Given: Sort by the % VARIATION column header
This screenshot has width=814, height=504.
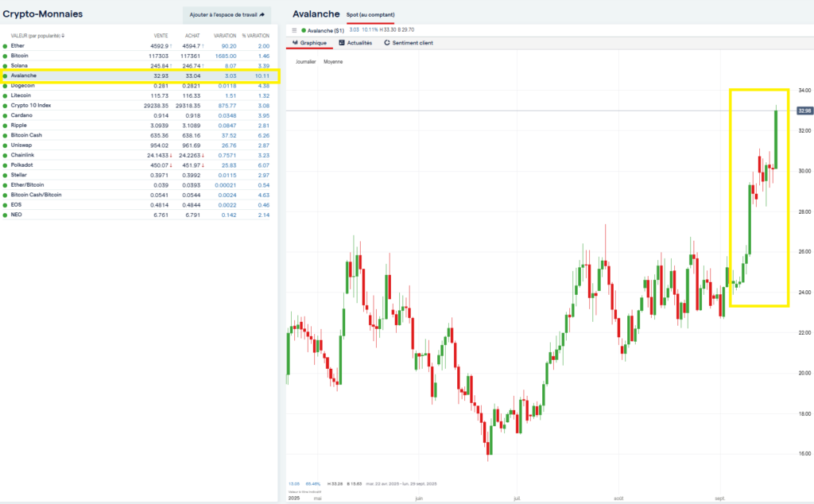Looking at the screenshot, I should pos(255,36).
